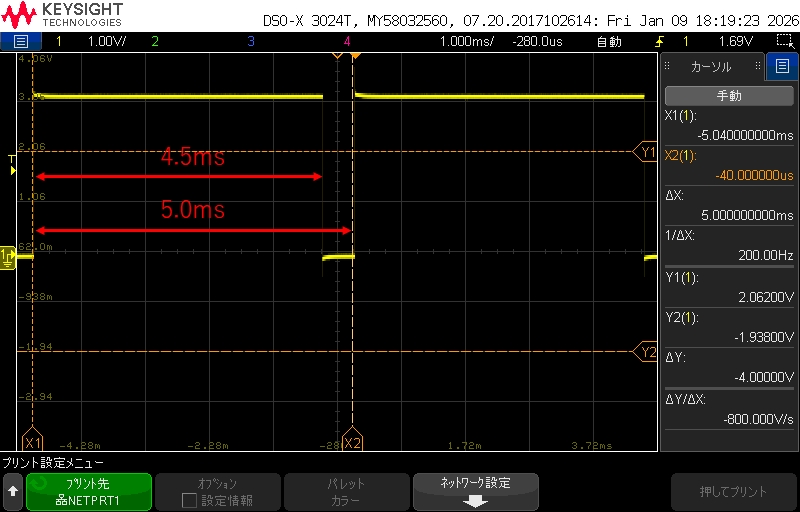Screen dimensions: 800x512
Task: Select the X2 cursor handle at bottom
Action: click(352, 442)
